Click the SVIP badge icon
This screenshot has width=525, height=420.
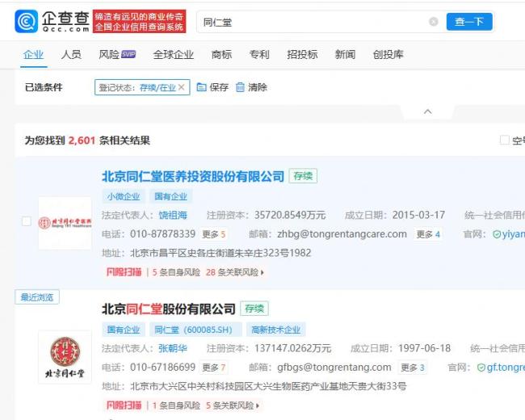(x=128, y=54)
